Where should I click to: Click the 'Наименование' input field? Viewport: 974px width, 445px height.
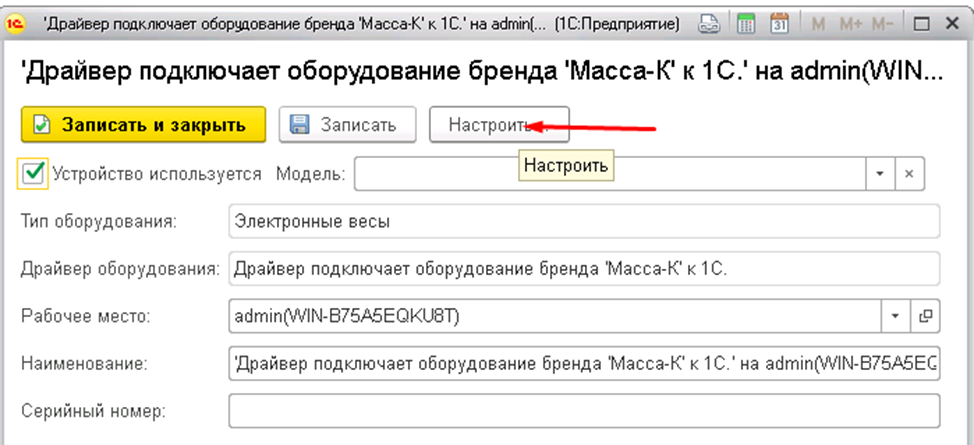(x=584, y=363)
